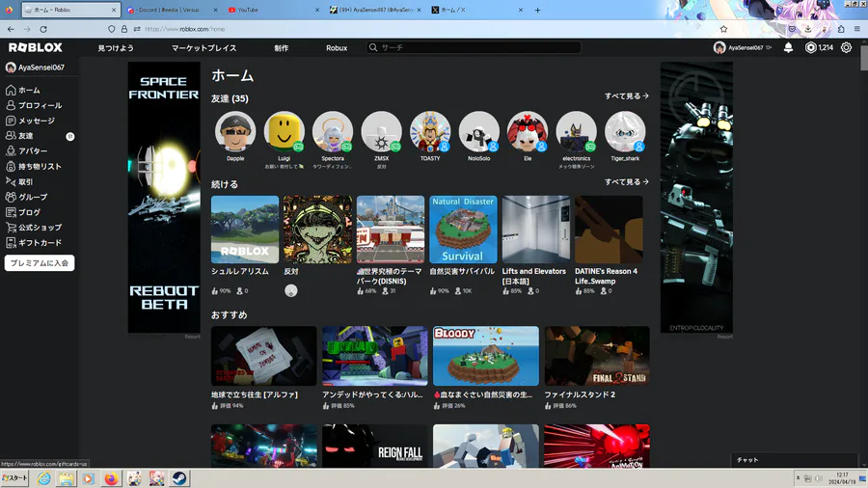The width and height of the screenshot is (868, 488).
Task: Launch Firefox from the taskbar
Action: click(111, 478)
